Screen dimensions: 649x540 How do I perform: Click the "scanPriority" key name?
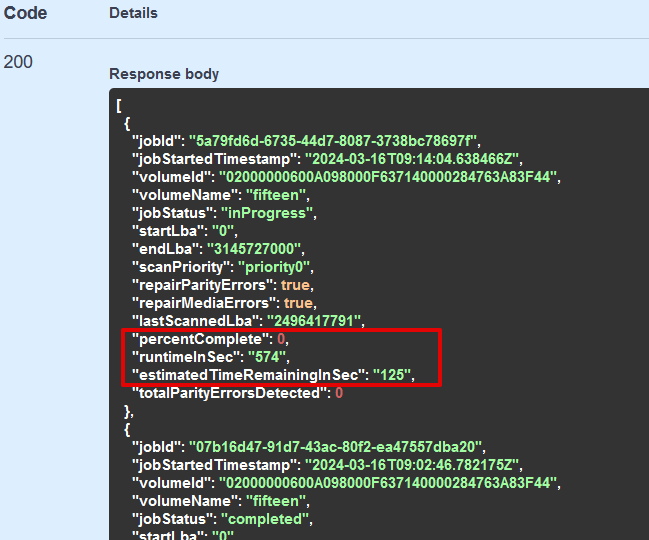[181, 267]
